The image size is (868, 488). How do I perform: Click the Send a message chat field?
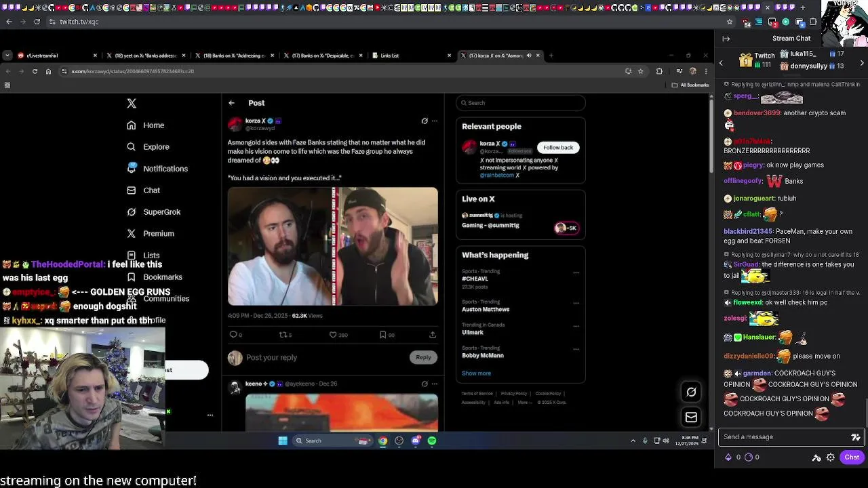(783, 437)
